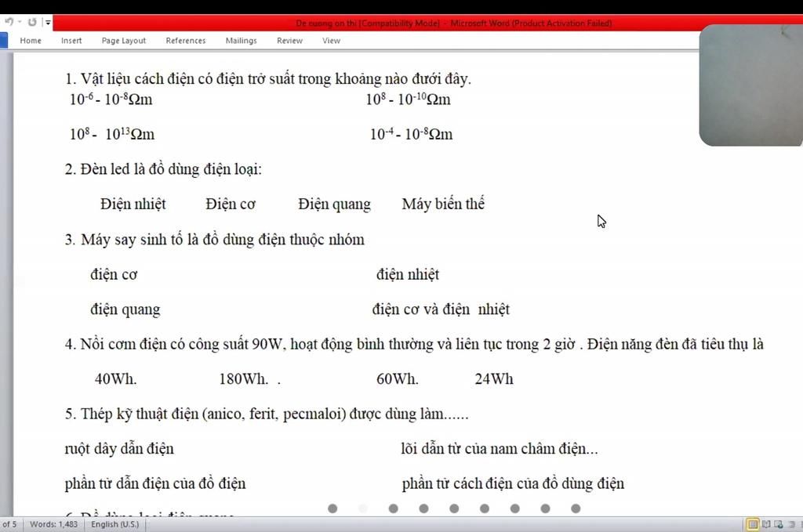
Task: Click answer 'lõi dẫn từ của nam châm điện...'
Action: click(x=500, y=449)
